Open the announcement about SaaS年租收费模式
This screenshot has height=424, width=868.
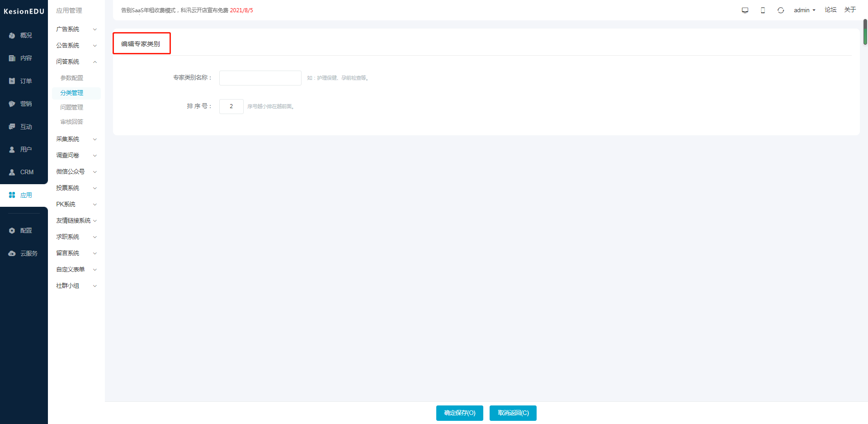pyautogui.click(x=187, y=10)
